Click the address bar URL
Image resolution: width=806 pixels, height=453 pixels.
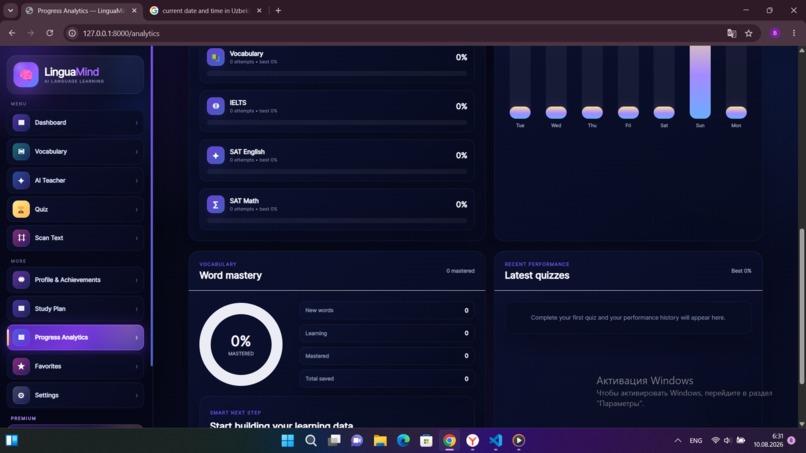(121, 33)
